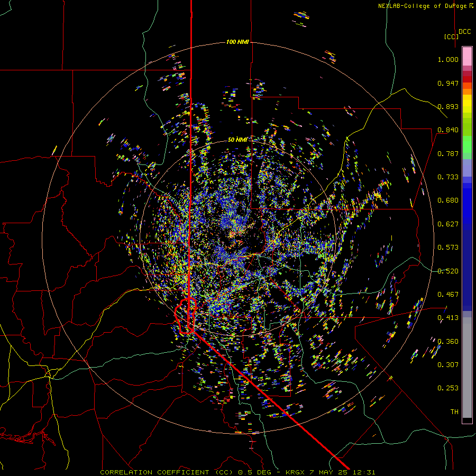Screen dimensions: 476x476
Task: Select the 0.253 scale value
Action: click(x=448, y=388)
